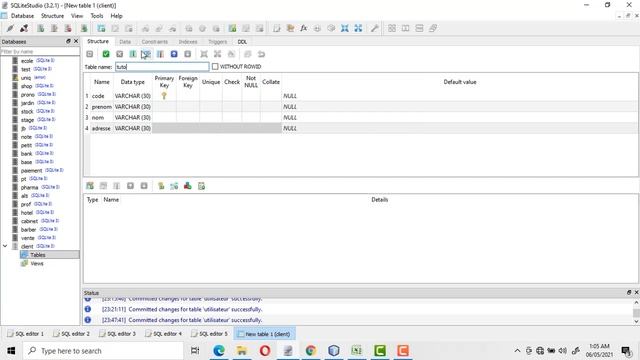Open Microsoft Edge from the taskbar
The height and width of the screenshot is (360, 640).
click(219, 351)
